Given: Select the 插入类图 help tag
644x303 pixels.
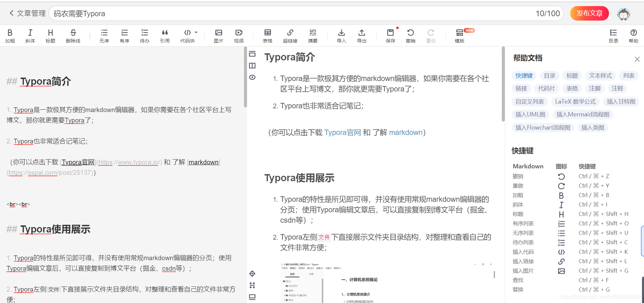Looking at the screenshot, I should [x=593, y=128].
